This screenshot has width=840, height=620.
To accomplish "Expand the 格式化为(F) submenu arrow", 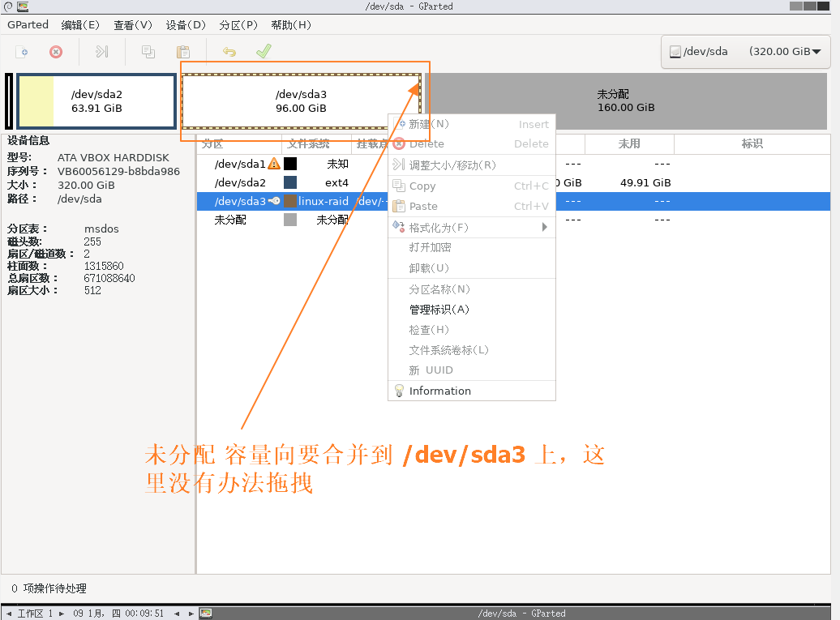I will click(x=544, y=227).
